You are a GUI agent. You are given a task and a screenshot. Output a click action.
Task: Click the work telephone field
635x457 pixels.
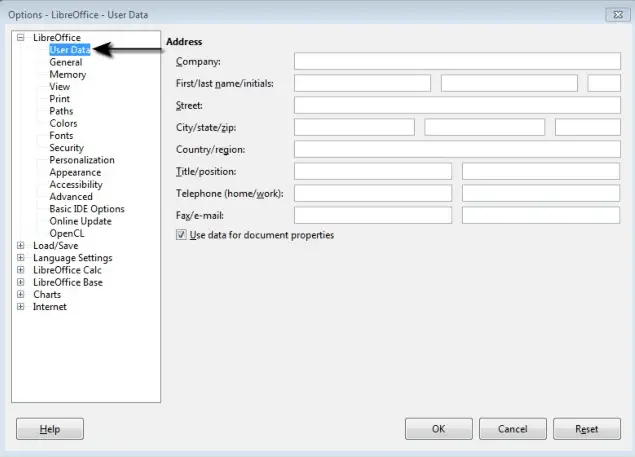click(x=541, y=193)
